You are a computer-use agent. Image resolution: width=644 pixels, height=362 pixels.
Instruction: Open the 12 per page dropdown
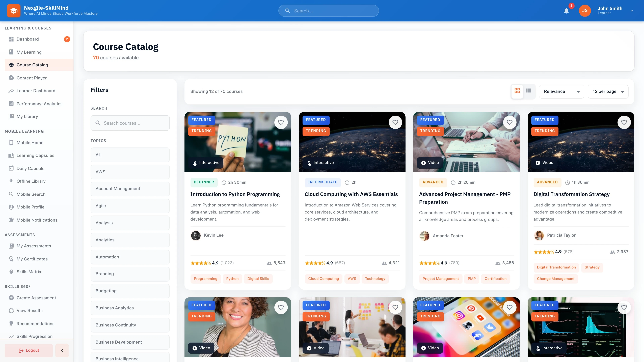tap(608, 92)
